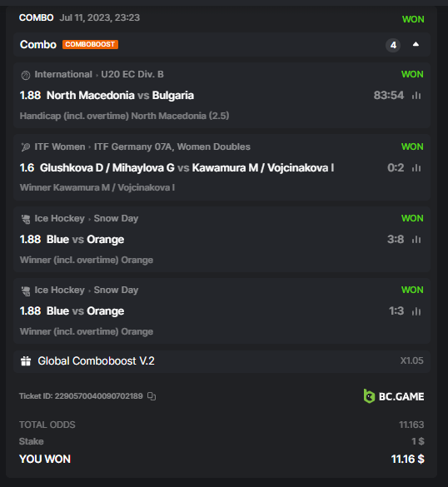Open stats icon for North Macedonia vs Bulgaria

click(416, 96)
